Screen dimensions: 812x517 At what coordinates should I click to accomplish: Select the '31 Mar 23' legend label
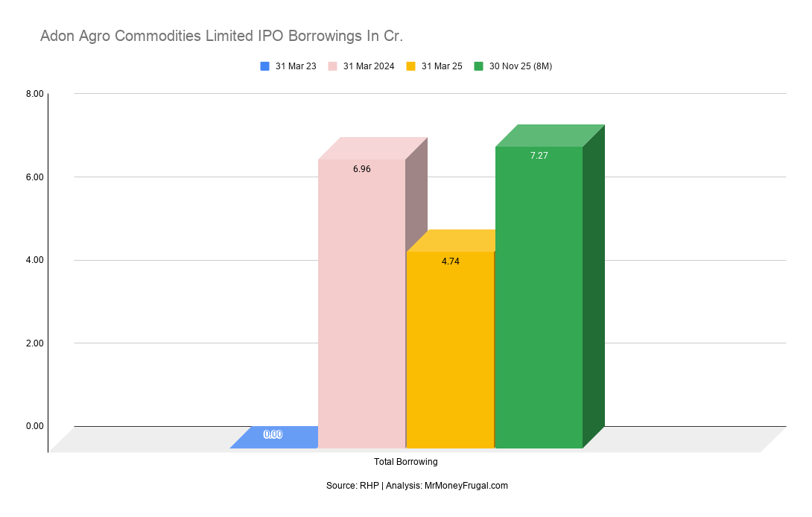coord(296,66)
